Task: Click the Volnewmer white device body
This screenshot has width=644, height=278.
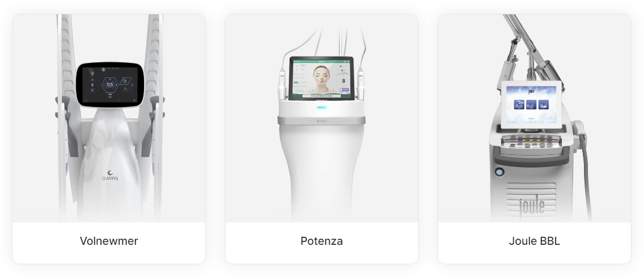Action: point(110,164)
